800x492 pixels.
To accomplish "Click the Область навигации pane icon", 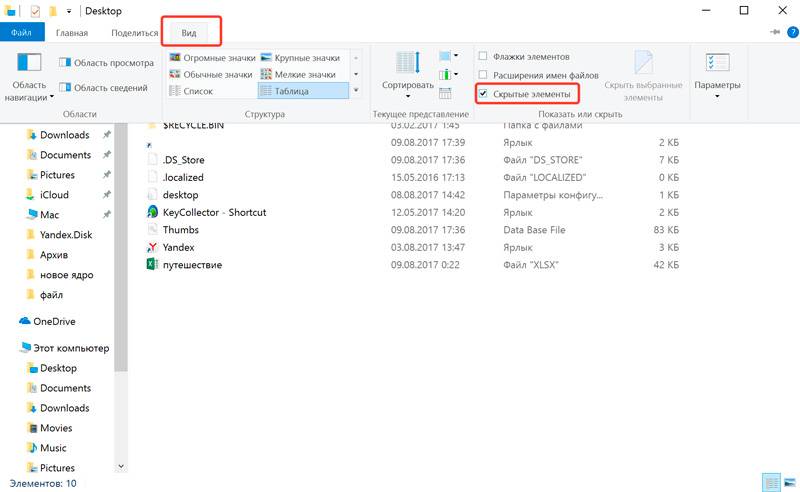I will click(29, 64).
